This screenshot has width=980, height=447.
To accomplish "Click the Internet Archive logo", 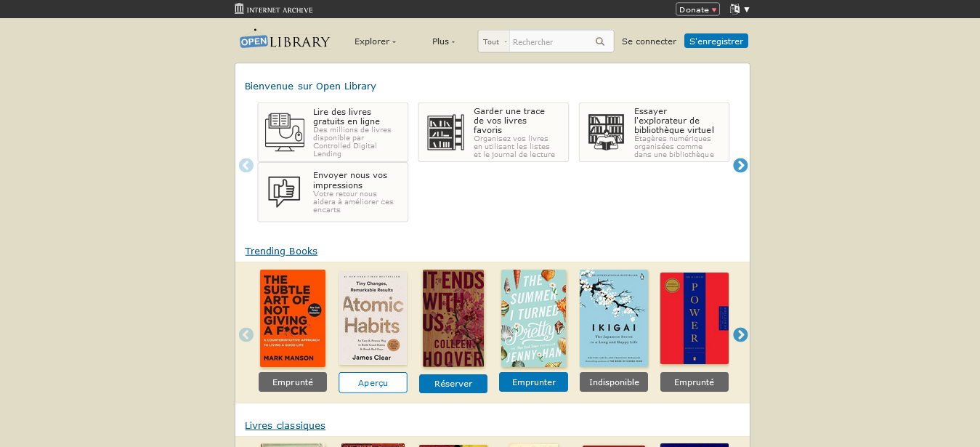I will coord(273,8).
